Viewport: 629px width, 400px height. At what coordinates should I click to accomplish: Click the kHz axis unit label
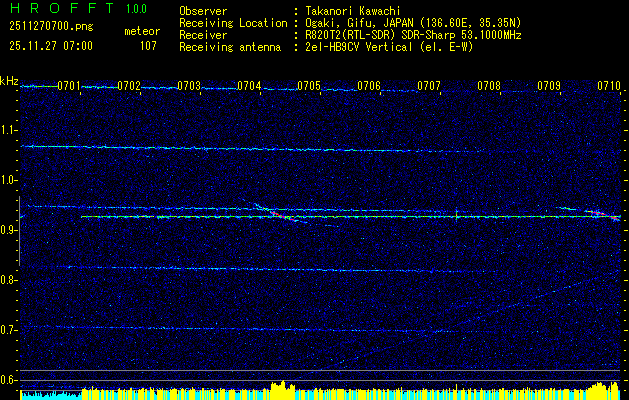point(9,81)
